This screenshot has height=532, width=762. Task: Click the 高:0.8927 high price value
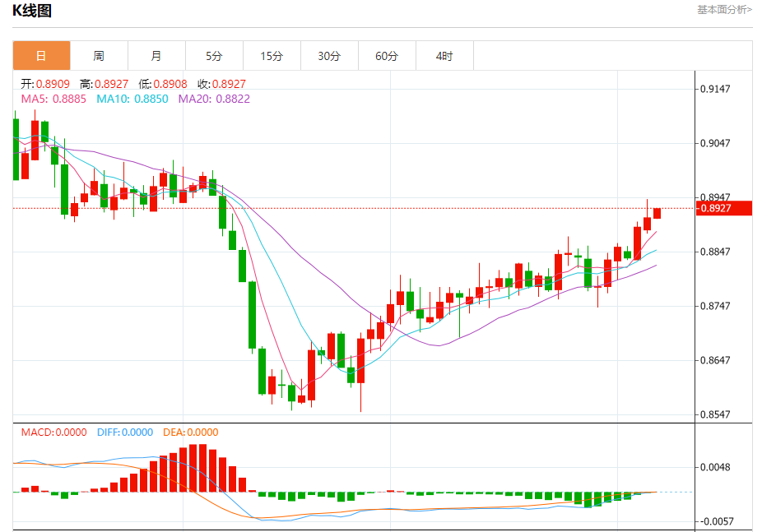coord(104,84)
